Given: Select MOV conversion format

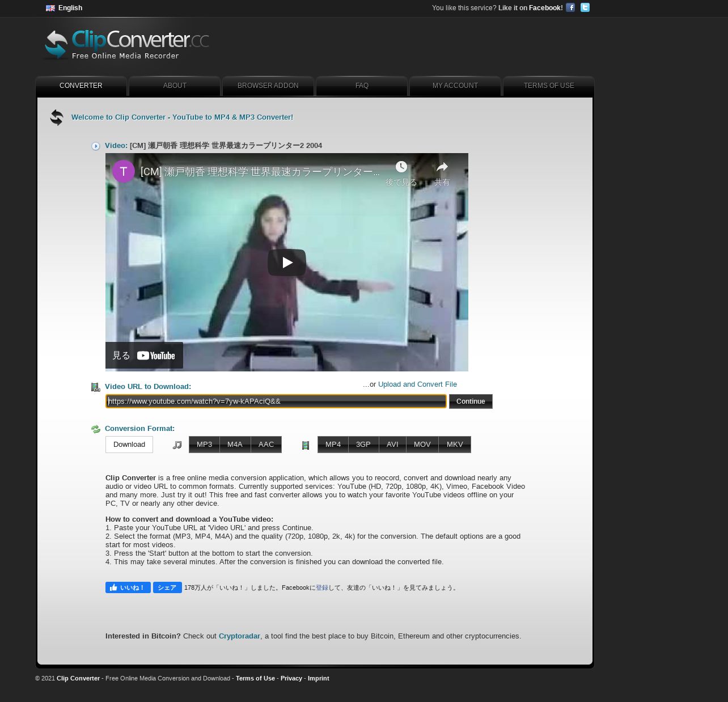Looking at the screenshot, I should [422, 445].
